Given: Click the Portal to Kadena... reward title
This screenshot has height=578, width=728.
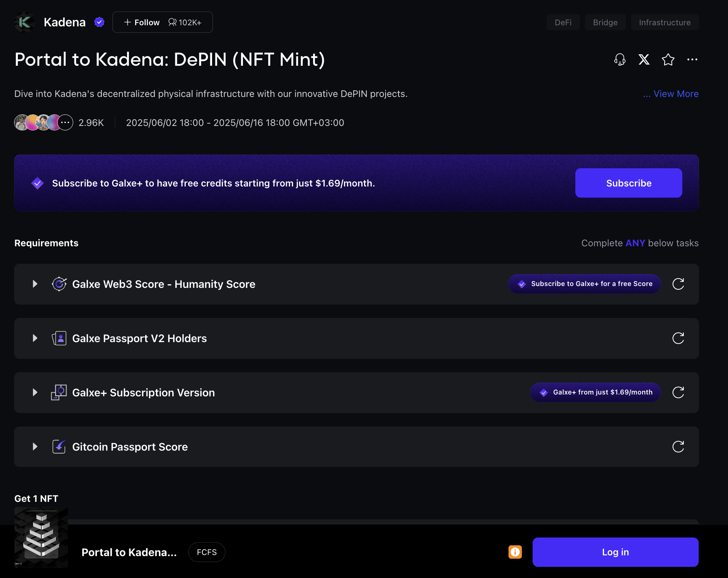Looking at the screenshot, I should point(129,552).
